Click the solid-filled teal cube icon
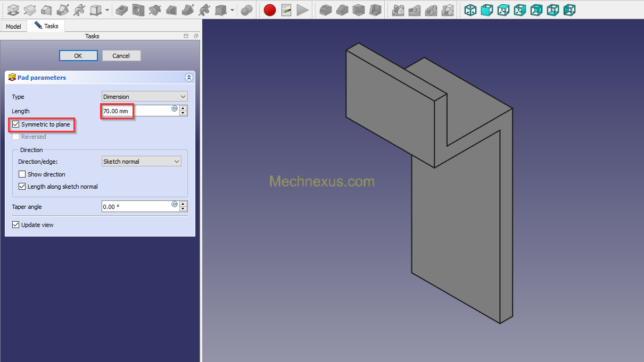644x362 pixels. [x=487, y=10]
